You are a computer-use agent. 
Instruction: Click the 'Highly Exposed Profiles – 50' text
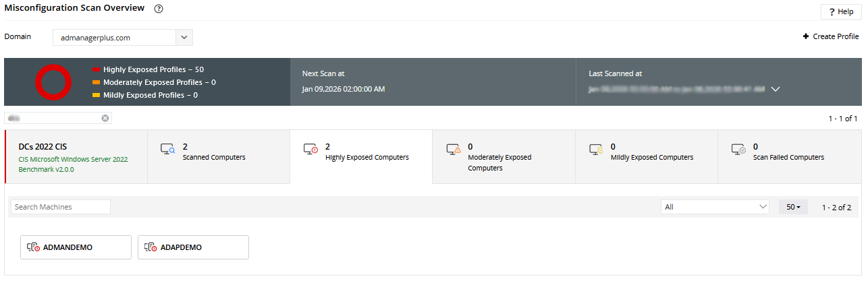tap(154, 69)
